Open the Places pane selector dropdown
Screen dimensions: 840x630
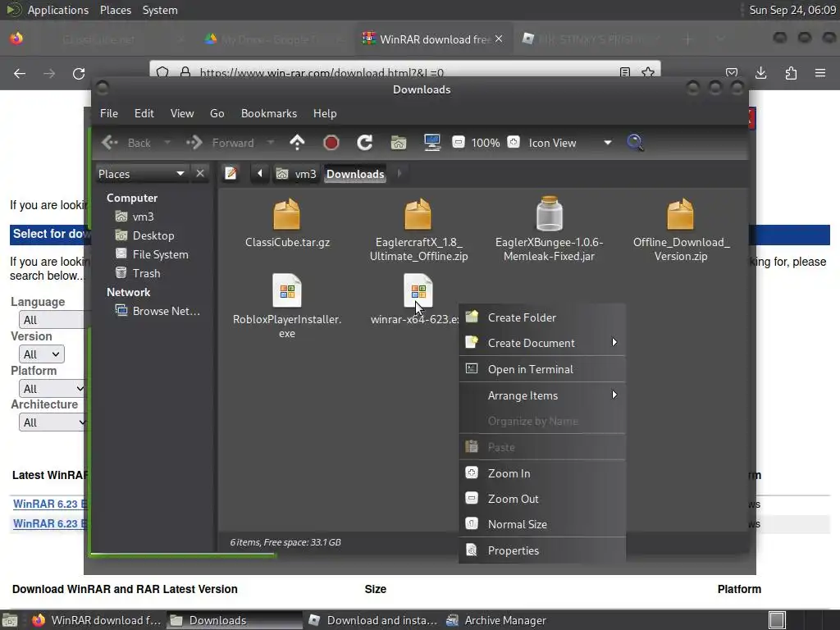pyautogui.click(x=141, y=174)
